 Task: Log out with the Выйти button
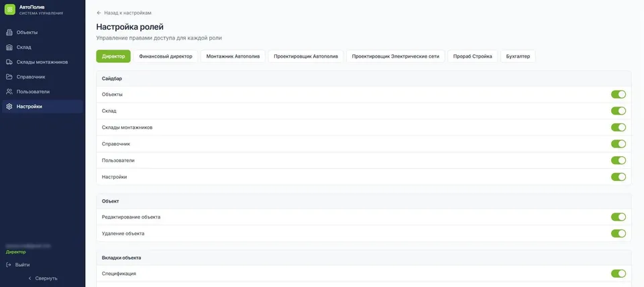18,265
